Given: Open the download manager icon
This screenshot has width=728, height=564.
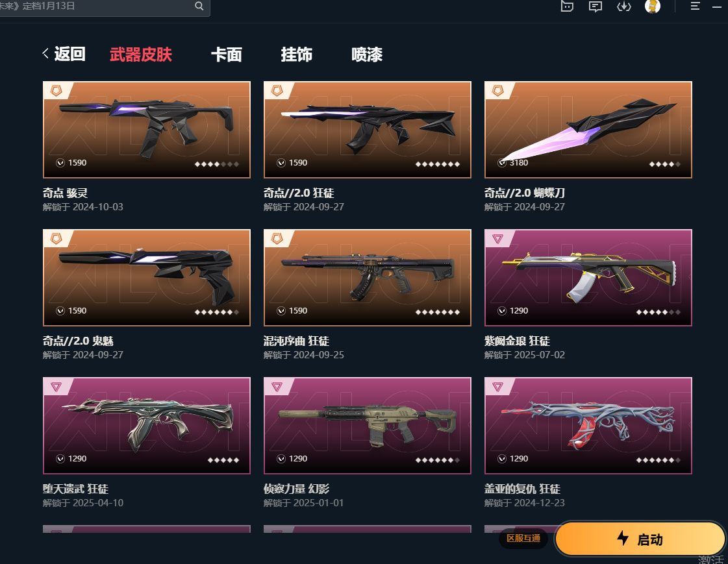Looking at the screenshot, I should (x=623, y=6).
